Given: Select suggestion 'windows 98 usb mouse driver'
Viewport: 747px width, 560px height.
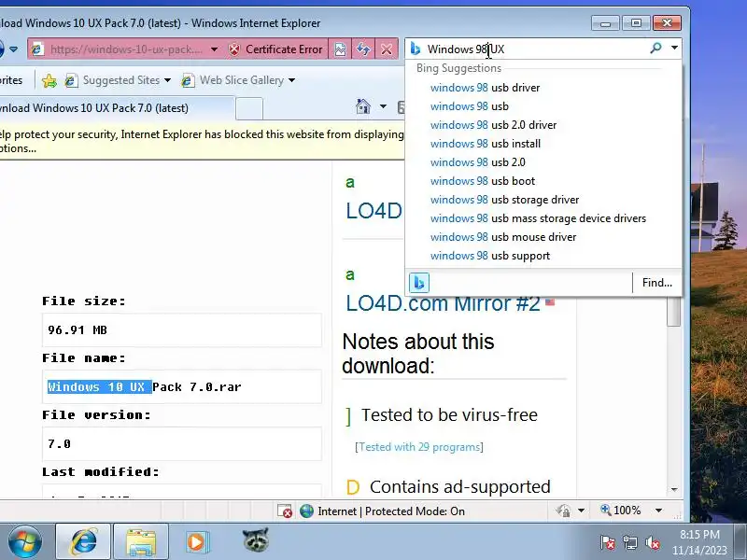Looking at the screenshot, I should 503,237.
